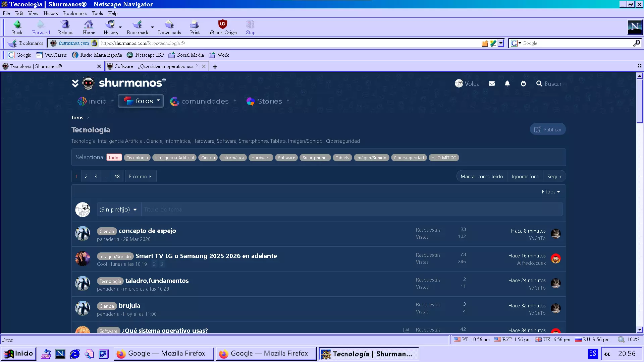Viewport: 644px width, 362px height.
Task: Click the YoGaTo avatar on concepto de espejo row
Action: click(556, 234)
